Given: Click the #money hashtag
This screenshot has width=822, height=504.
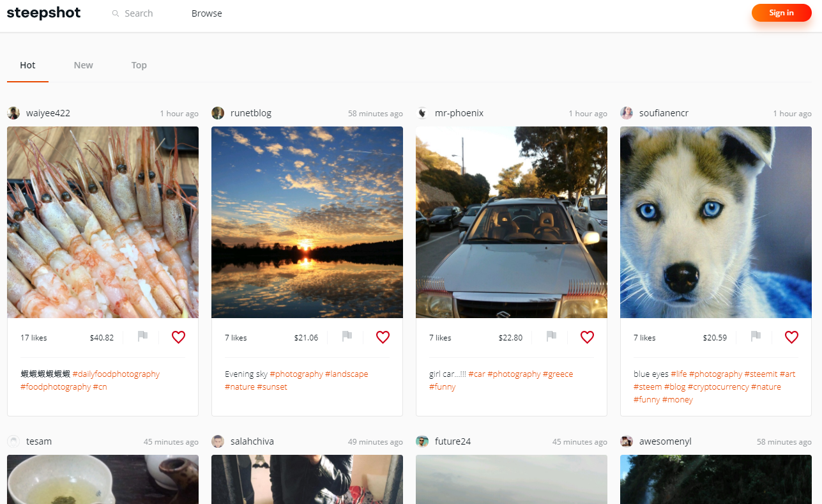Looking at the screenshot, I should (x=678, y=400).
